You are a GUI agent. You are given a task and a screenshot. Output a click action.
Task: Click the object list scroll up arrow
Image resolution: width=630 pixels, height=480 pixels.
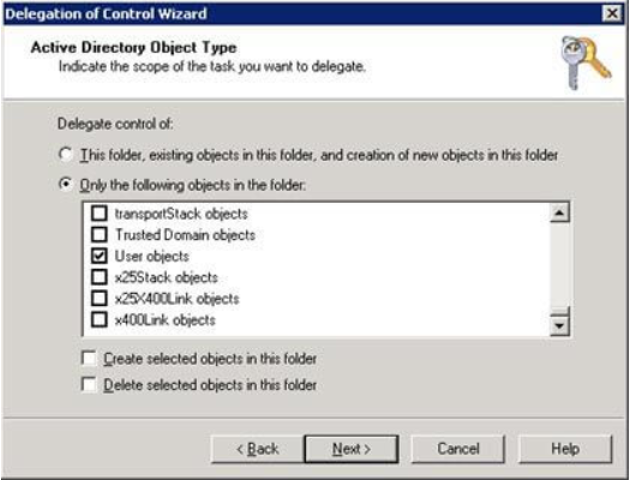point(560,213)
